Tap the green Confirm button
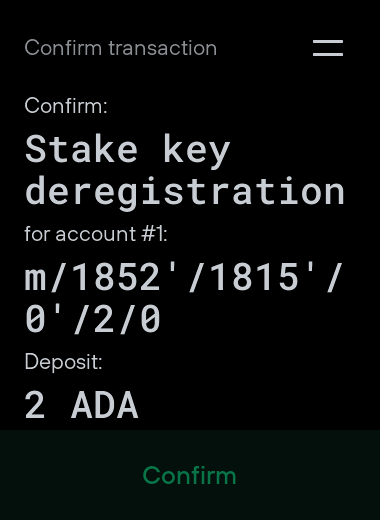380x520 pixels. [190, 475]
